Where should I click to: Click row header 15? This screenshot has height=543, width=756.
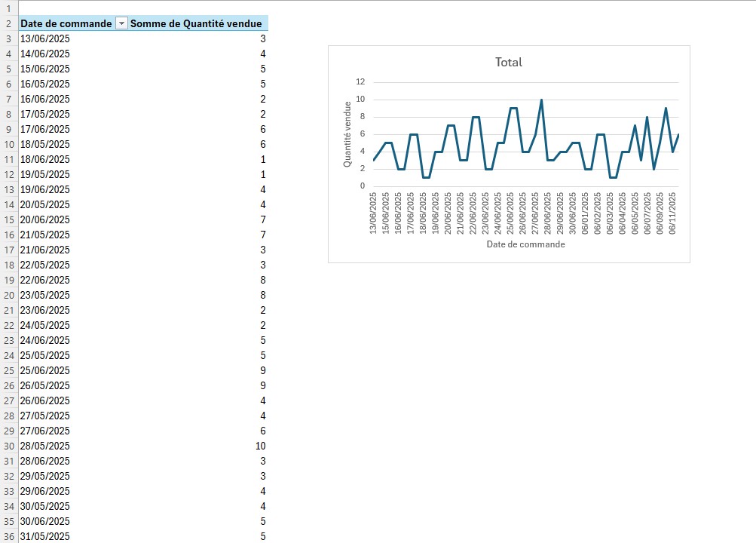tap(8, 219)
